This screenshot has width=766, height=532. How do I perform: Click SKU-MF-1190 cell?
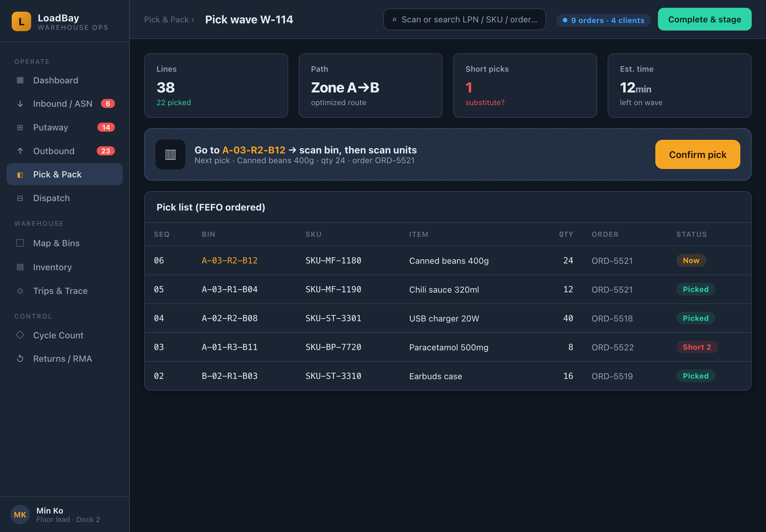333,289
